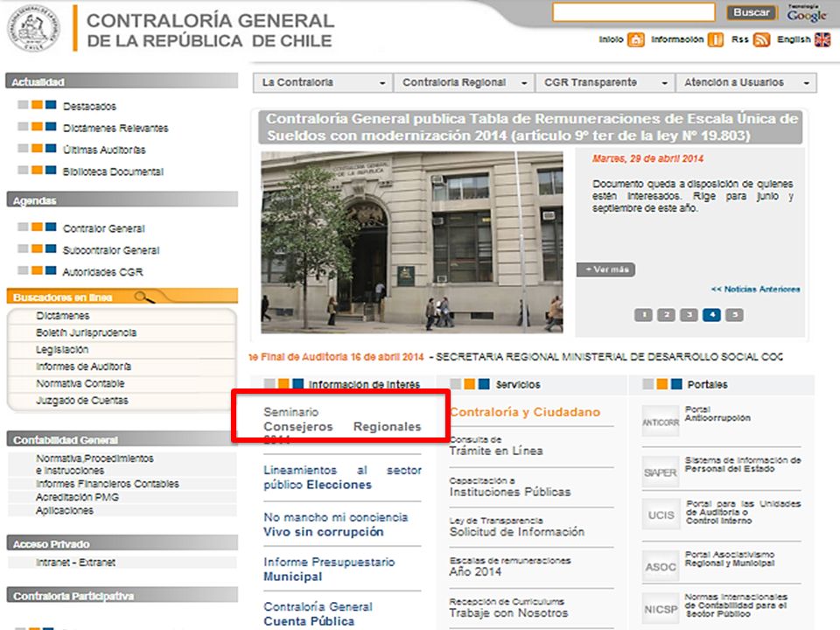Click the RSS feed icon
Screen dimensions: 840x630
[761, 39]
